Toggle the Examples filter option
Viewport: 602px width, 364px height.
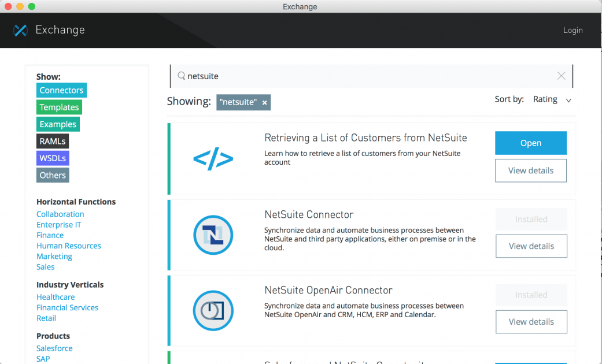click(58, 124)
